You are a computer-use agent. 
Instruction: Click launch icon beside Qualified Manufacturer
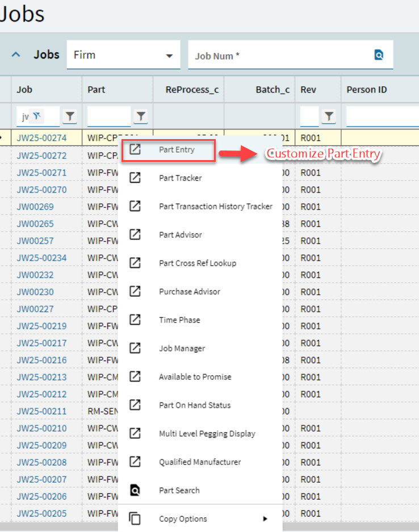[x=135, y=462]
